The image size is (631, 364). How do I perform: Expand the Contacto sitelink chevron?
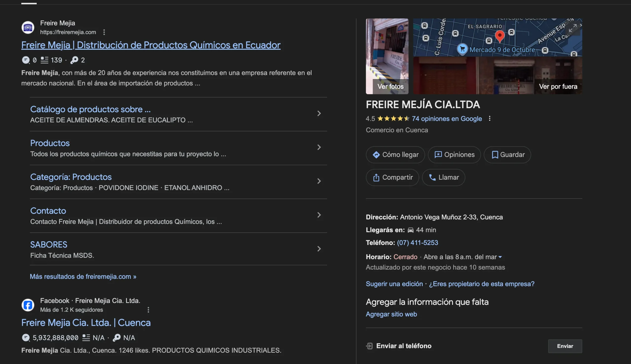point(319,215)
